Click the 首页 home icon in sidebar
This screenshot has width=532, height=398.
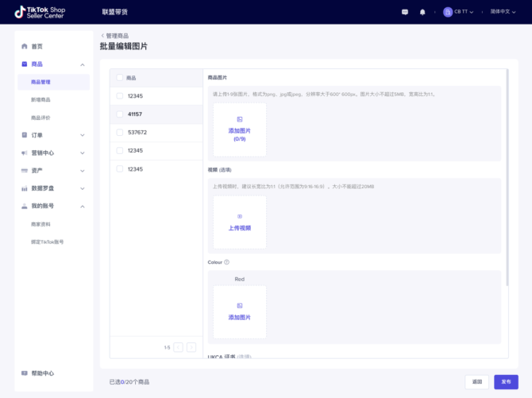click(25, 46)
